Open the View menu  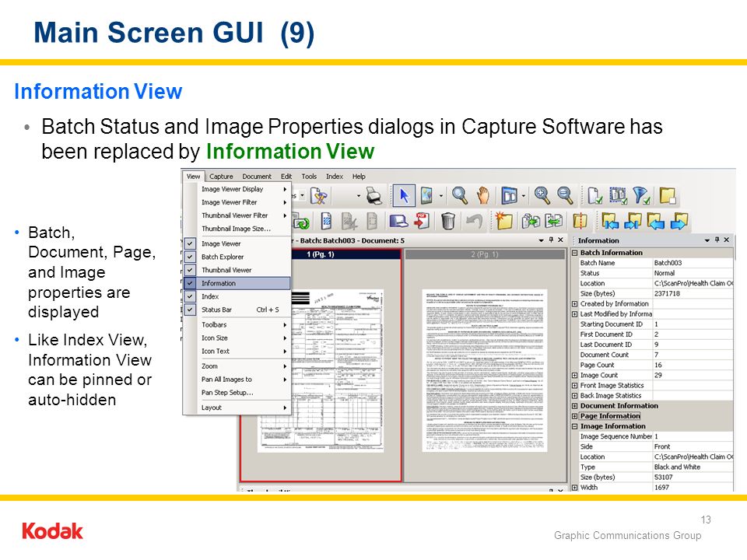[193, 177]
